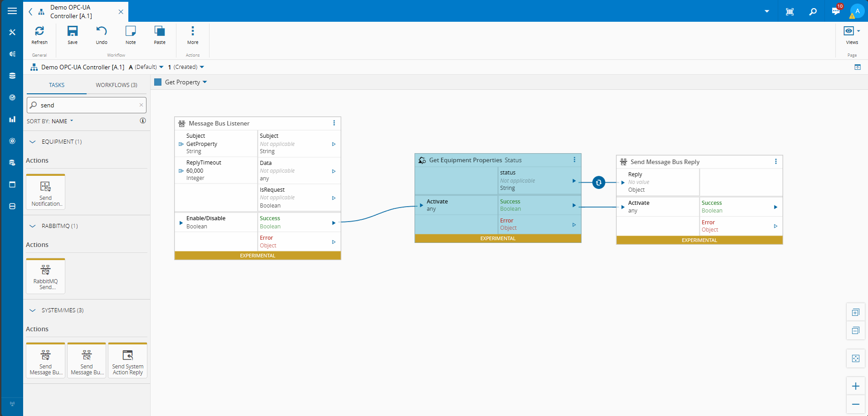The image size is (868, 416).
Task: Switch to the TASKS tab
Action: [x=57, y=85]
